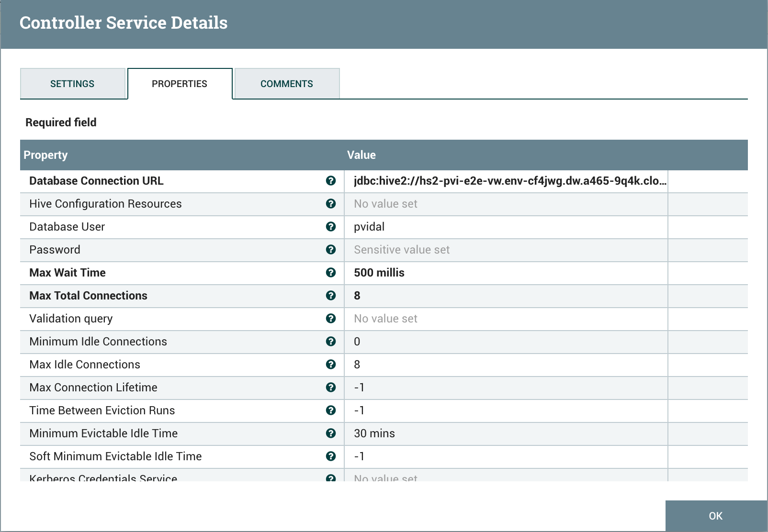Image resolution: width=768 pixels, height=532 pixels.
Task: Click the OK button to close dialog
Action: 715,516
